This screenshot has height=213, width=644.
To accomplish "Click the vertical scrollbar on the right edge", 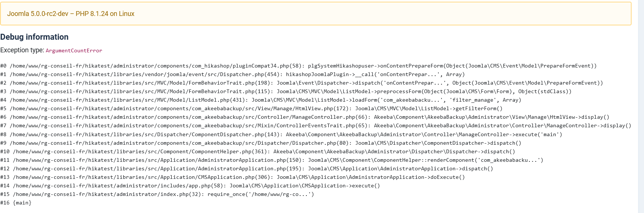I will point(641,106).
